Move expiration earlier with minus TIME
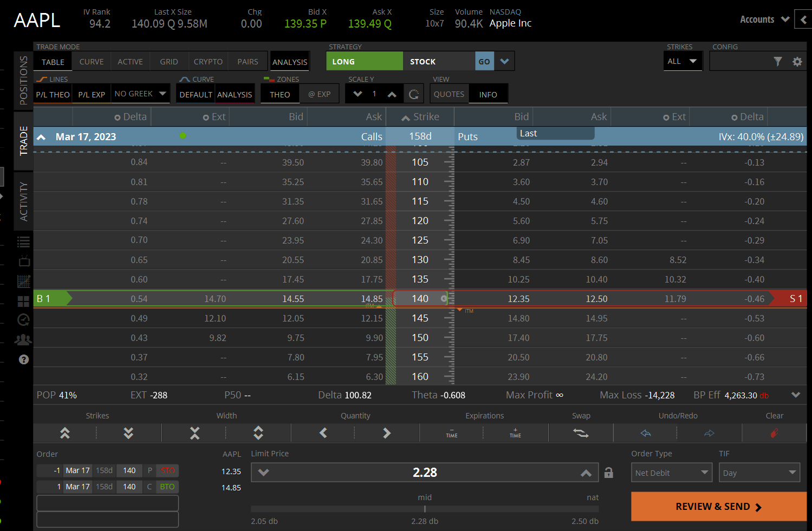Screen dimensions: 812x531 click(452, 433)
